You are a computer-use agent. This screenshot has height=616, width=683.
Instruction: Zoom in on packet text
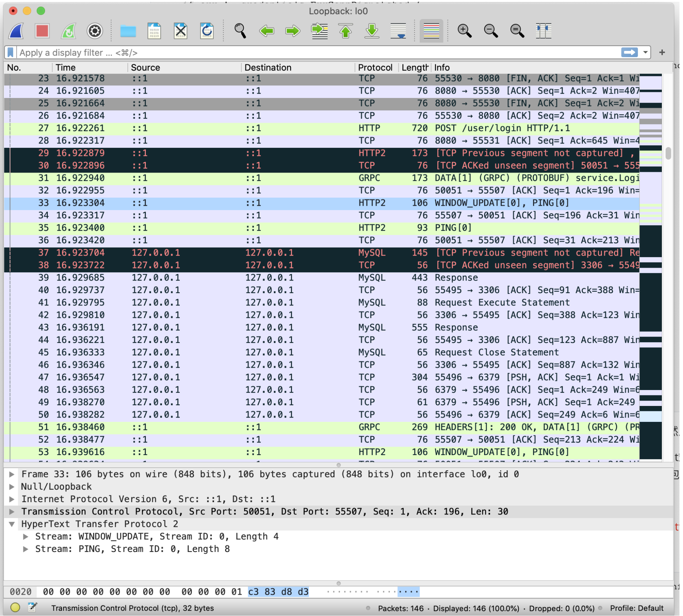[x=465, y=31]
